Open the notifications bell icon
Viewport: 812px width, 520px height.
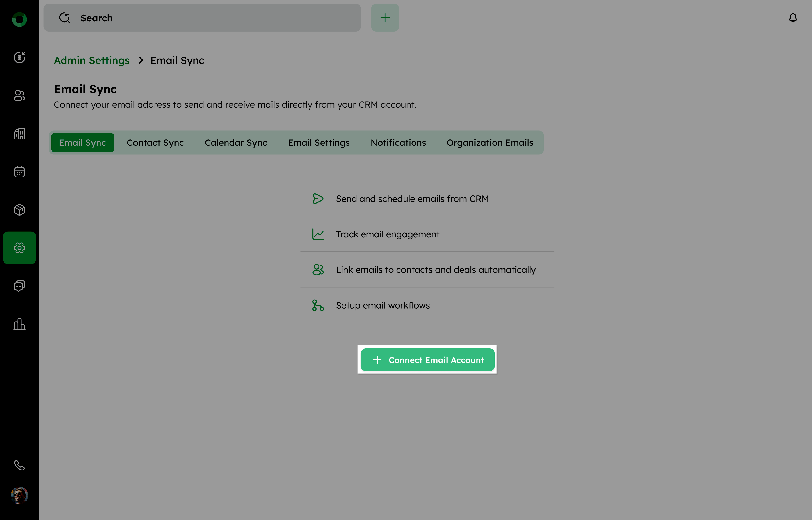click(793, 18)
